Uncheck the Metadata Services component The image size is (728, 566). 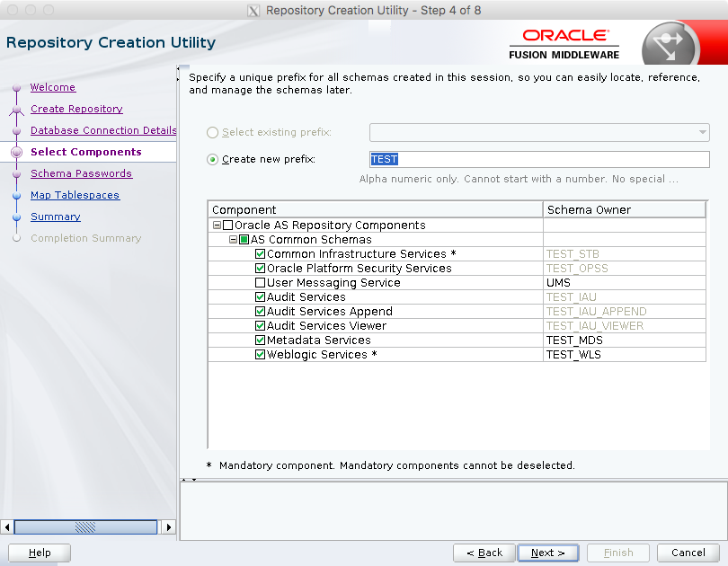261,340
